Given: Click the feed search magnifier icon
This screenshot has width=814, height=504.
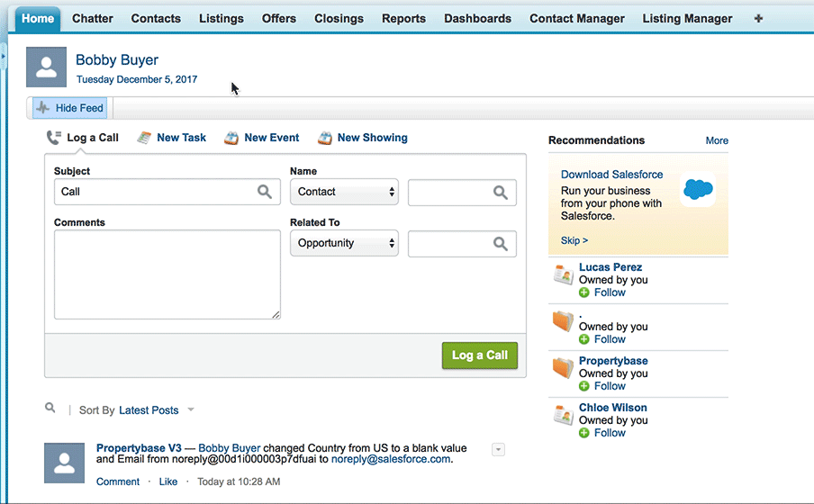Looking at the screenshot, I should 50,408.
